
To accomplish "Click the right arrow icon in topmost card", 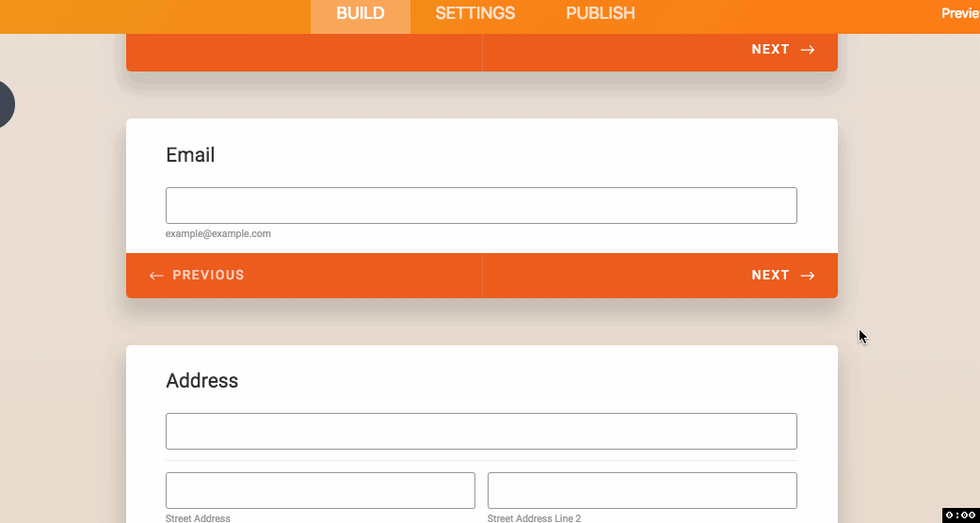I will tap(808, 50).
